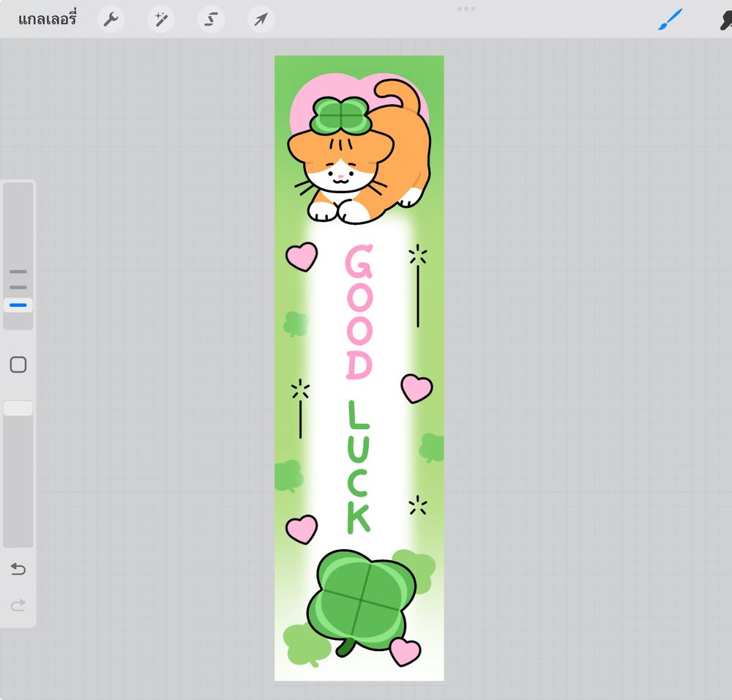This screenshot has height=700, width=732.
Task: Tap the three-dot handle at top center
Action: point(466,8)
